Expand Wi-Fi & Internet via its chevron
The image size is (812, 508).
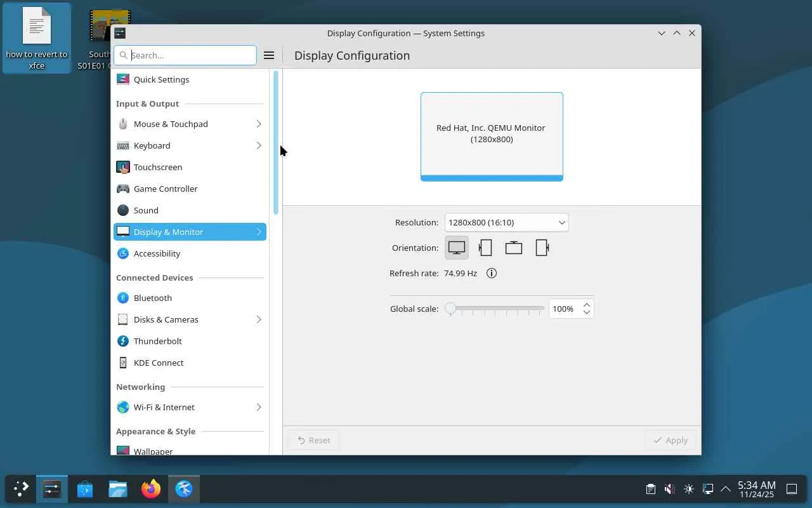(x=259, y=407)
